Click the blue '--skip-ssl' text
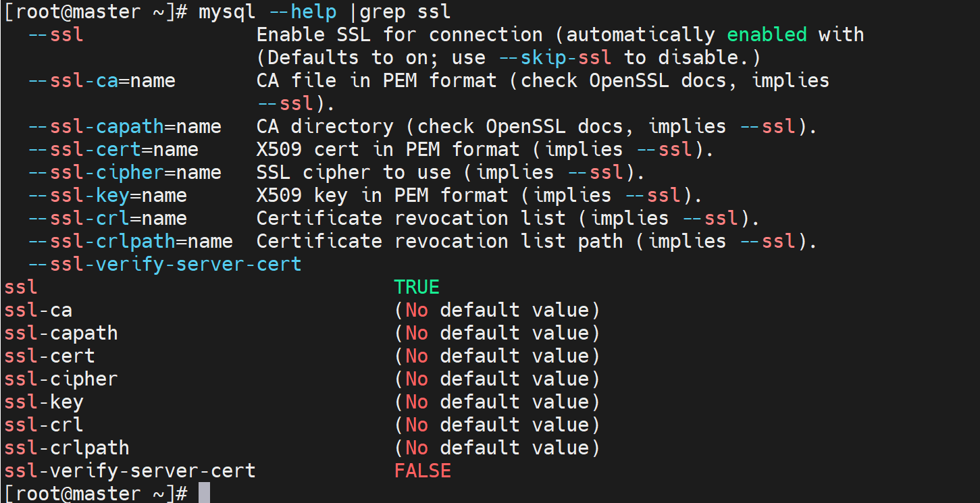980x503 pixels. tap(555, 57)
